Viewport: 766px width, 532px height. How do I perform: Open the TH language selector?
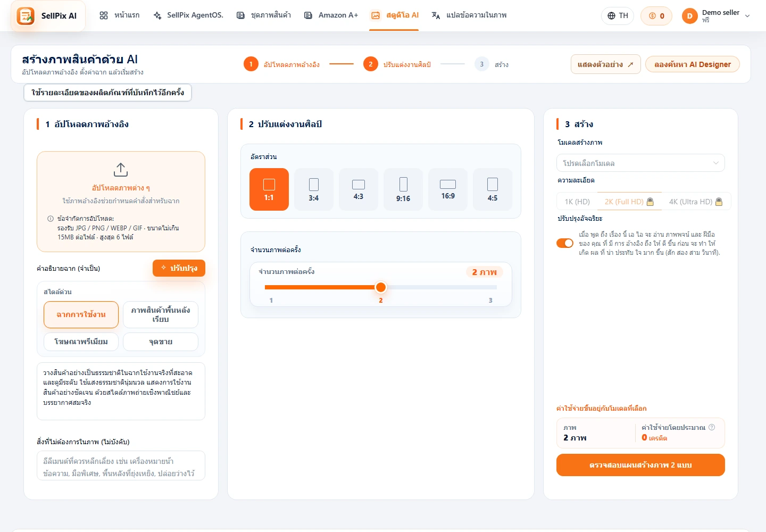[x=618, y=16]
